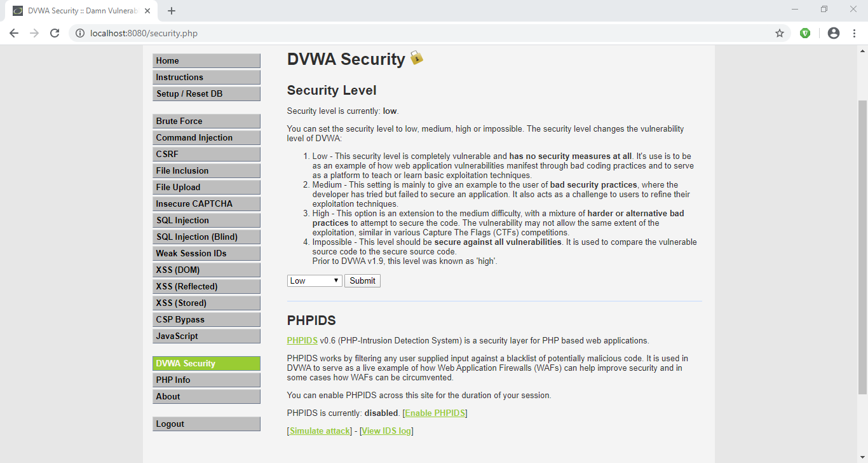
Task: Open a new tab with plus icon
Action: (x=172, y=11)
